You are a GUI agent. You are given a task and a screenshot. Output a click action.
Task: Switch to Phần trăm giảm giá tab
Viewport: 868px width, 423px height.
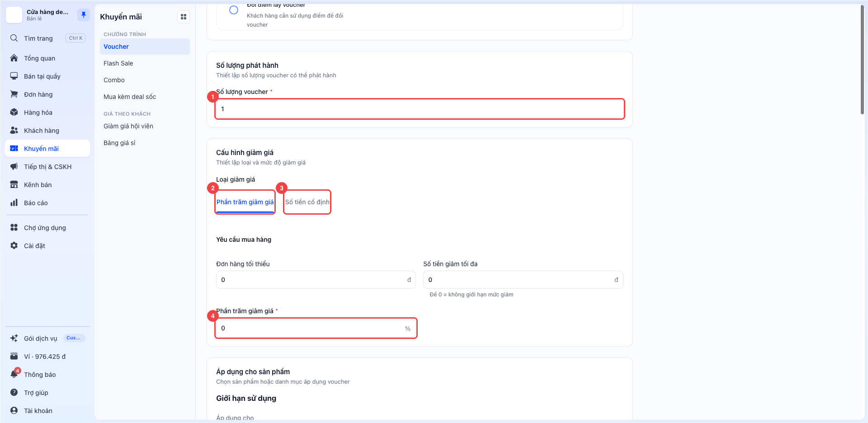click(245, 202)
